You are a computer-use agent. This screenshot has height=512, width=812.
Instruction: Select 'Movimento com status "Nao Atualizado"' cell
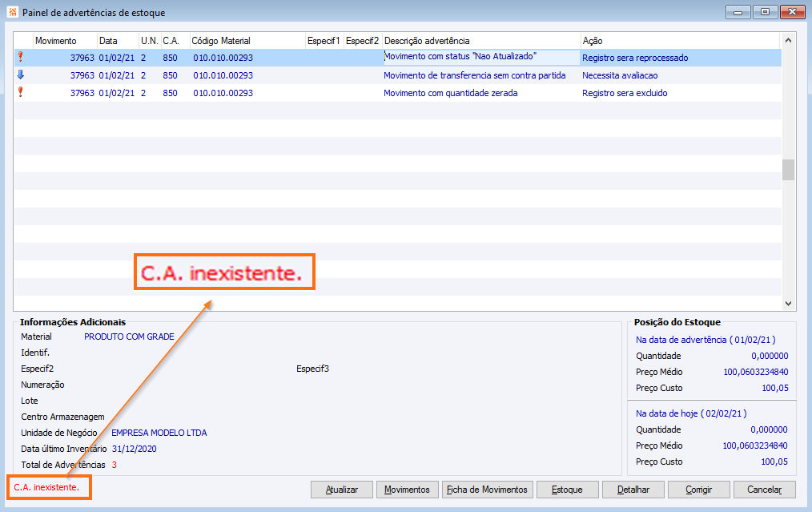point(481,57)
